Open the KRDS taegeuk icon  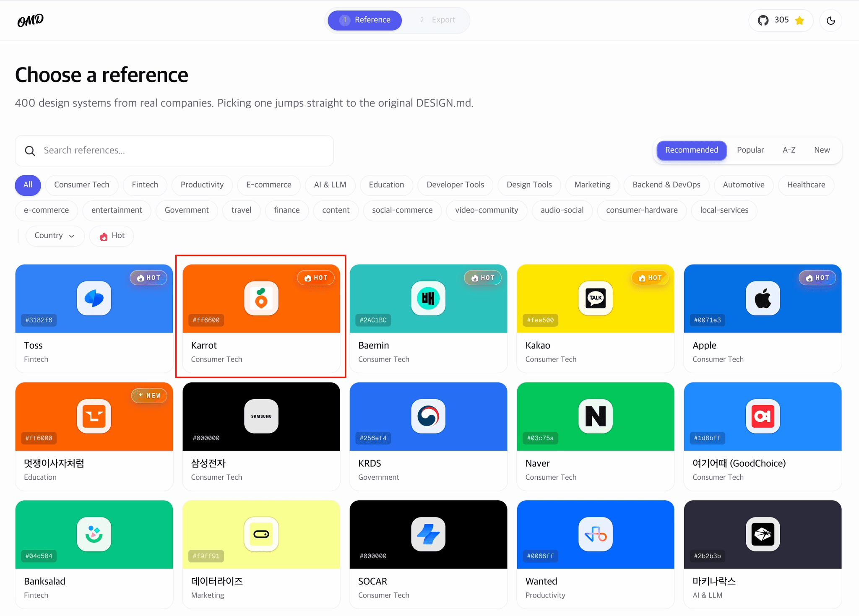point(428,416)
